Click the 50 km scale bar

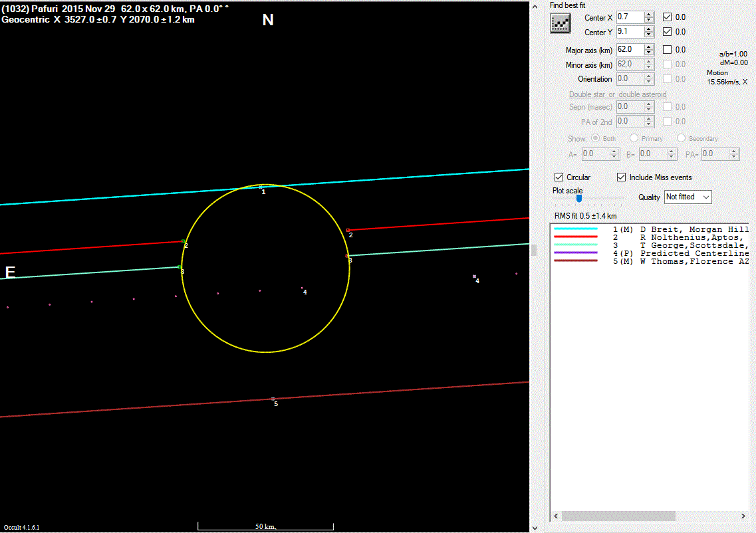266,526
